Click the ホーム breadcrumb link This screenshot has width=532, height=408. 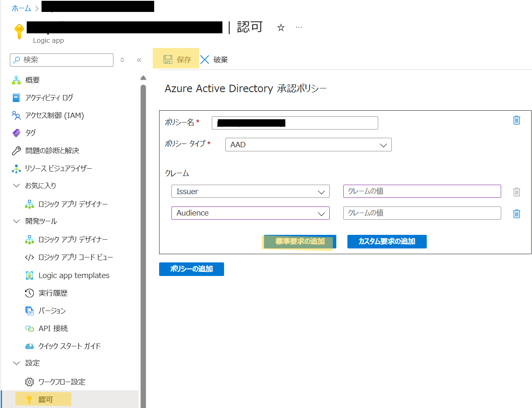coord(21,8)
